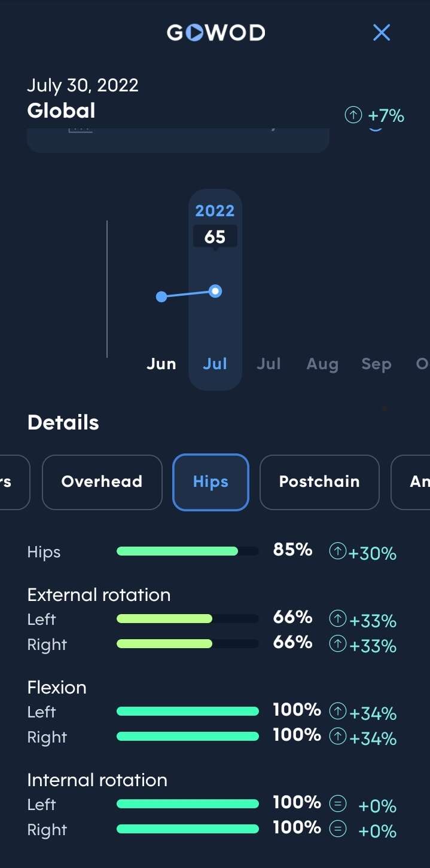Tap Flexion Left increase arrow icon
The height and width of the screenshot is (868, 430).
point(338,711)
